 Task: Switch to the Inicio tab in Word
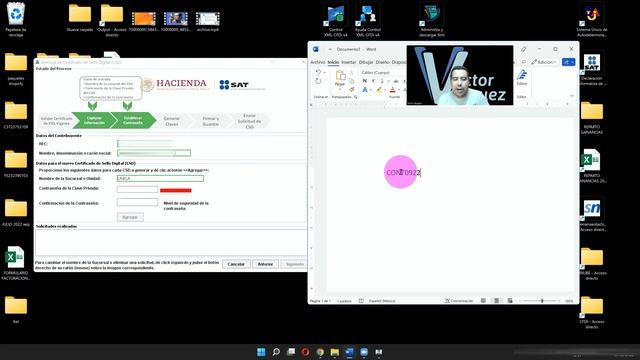pyautogui.click(x=333, y=62)
